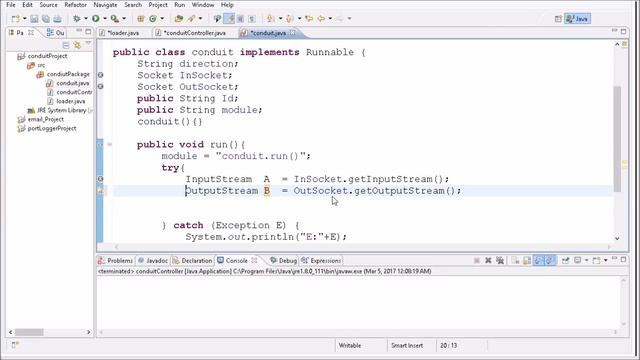Clear Console with the page icon
640x360 pixels.
[x=516, y=260]
